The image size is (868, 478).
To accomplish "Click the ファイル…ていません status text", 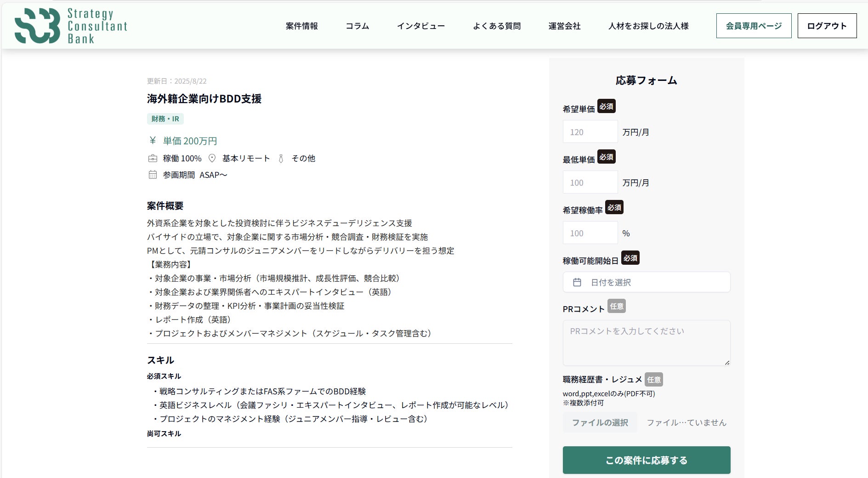I will pyautogui.click(x=686, y=423).
